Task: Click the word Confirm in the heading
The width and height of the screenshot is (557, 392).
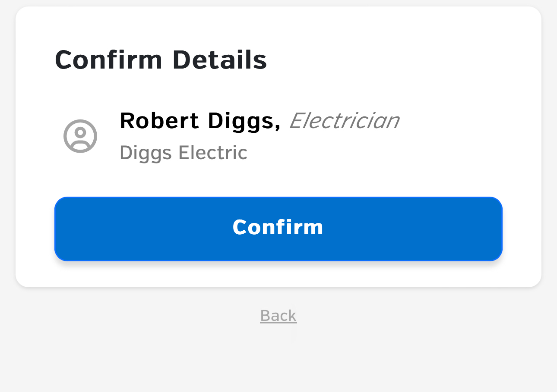Action: pos(109,60)
